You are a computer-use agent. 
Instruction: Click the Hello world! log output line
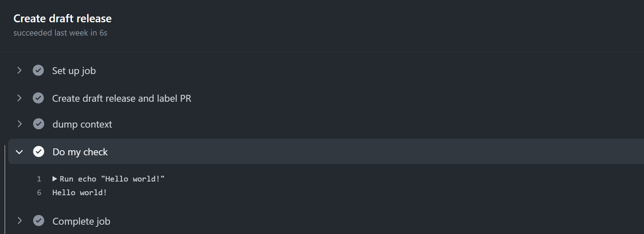click(79, 192)
